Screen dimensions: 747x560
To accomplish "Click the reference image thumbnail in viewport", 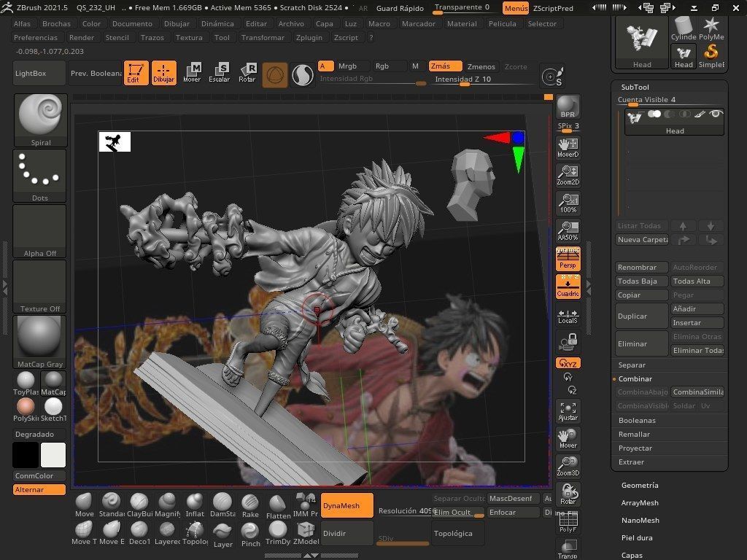I will click(x=115, y=142).
